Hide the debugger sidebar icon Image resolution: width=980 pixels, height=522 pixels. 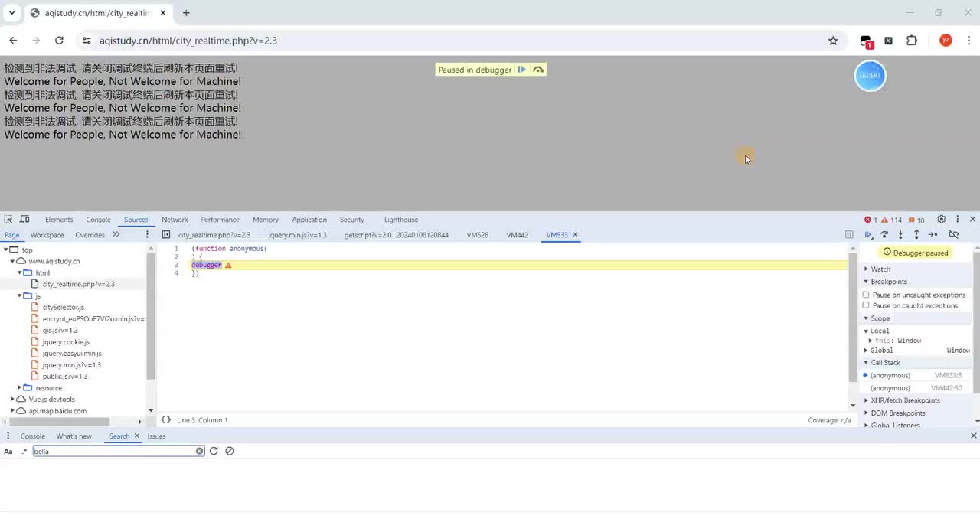pos(849,235)
